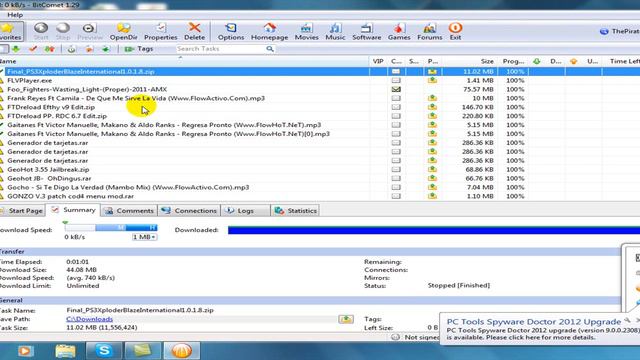This screenshot has width=640, height=360.
Task: Open the Statistics tab
Action: 296,211
